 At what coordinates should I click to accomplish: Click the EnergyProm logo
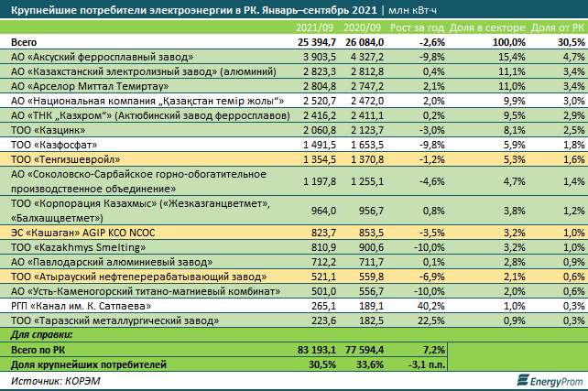coord(550,381)
